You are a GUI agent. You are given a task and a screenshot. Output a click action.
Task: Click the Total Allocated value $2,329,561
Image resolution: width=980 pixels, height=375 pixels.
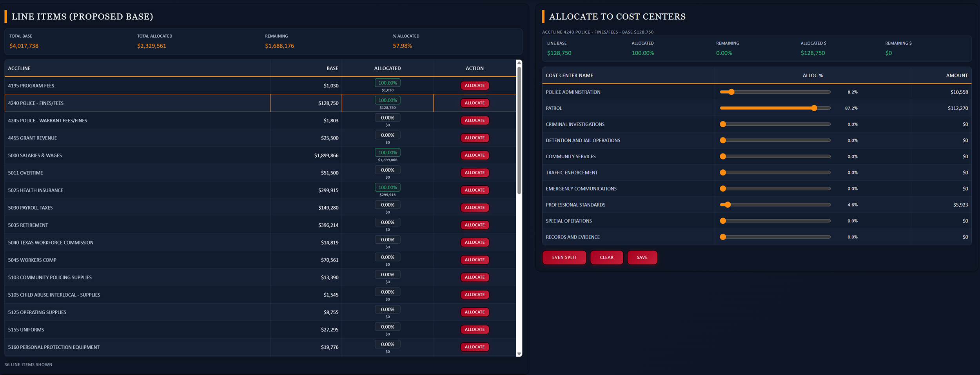[x=152, y=46]
